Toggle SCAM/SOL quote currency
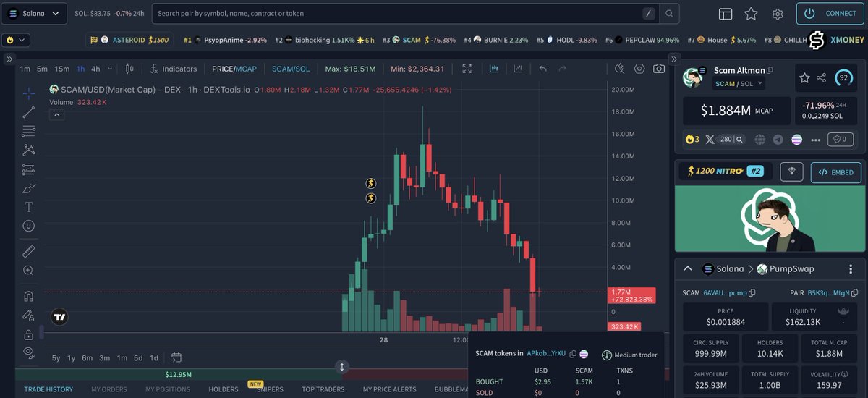Viewport: 868px width, 398px height. tap(291, 69)
